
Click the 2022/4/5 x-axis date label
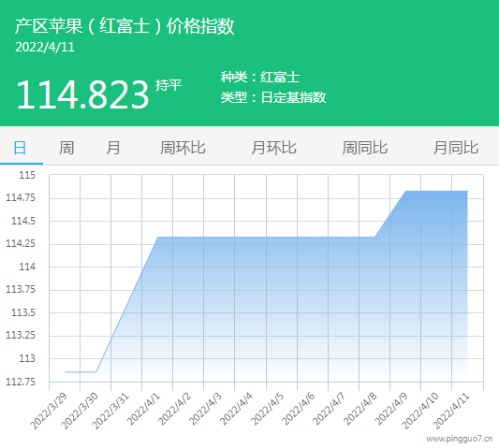tap(268, 410)
